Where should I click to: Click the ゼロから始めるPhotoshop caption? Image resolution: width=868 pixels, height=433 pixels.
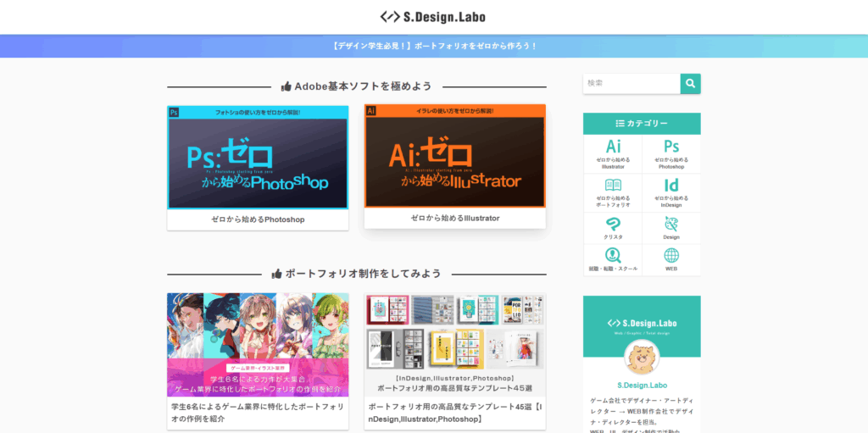pyautogui.click(x=258, y=219)
